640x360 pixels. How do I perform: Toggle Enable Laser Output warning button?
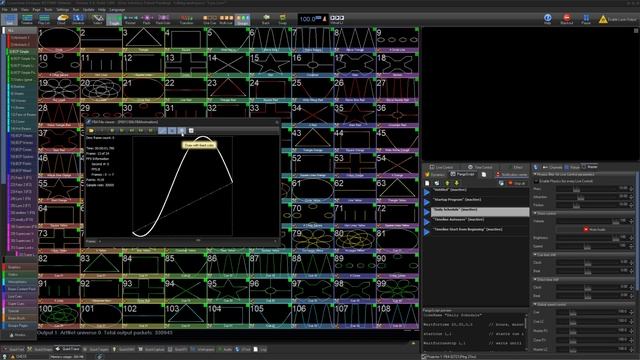pos(618,19)
